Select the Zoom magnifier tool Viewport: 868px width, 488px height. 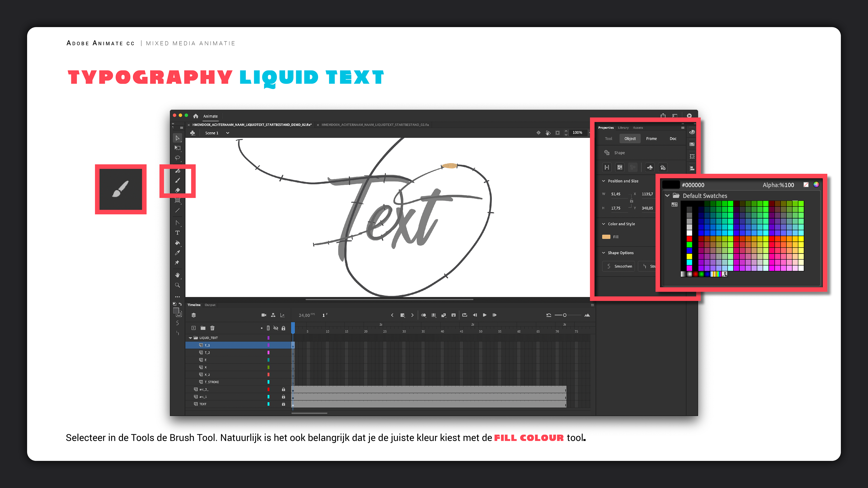click(178, 285)
